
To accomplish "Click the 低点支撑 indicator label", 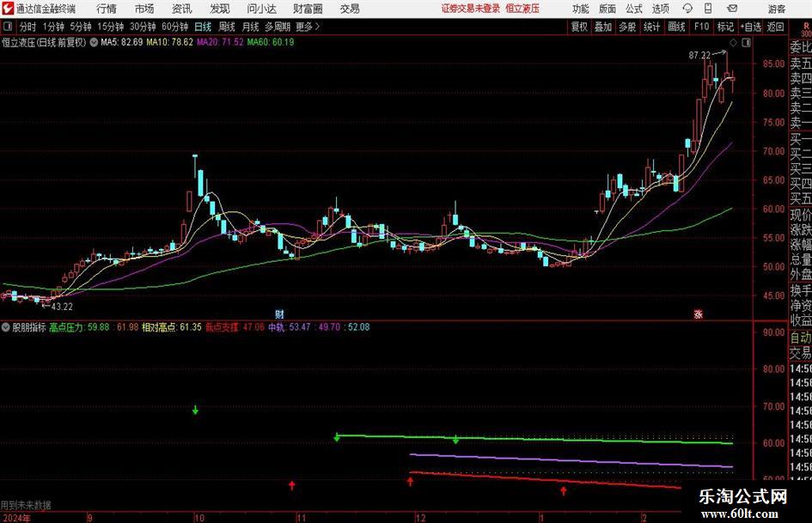I will pyautogui.click(x=223, y=327).
